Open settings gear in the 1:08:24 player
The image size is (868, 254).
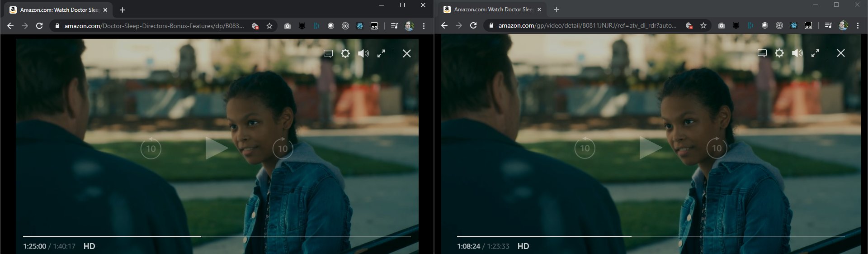779,53
